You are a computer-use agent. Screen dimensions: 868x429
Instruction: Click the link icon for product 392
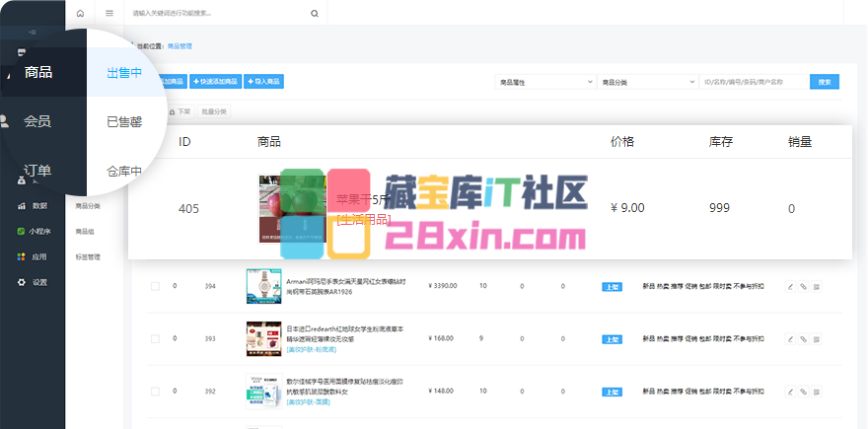pos(803,392)
